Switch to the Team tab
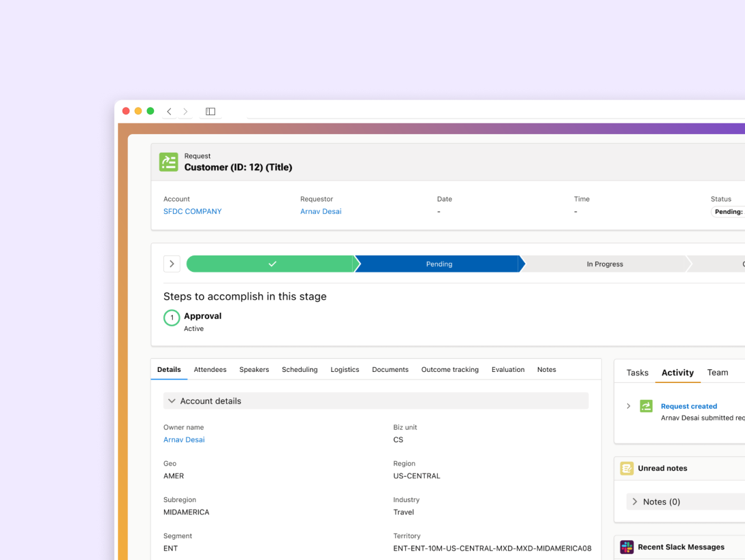745x560 pixels. point(718,373)
